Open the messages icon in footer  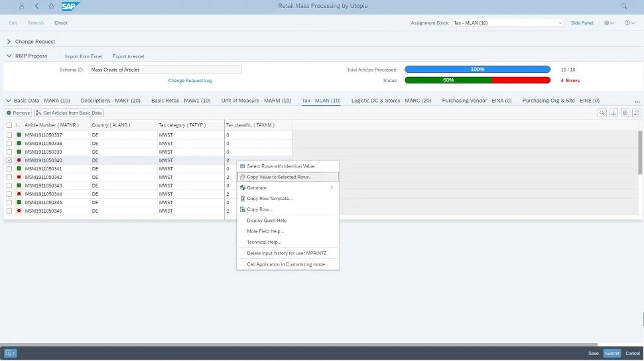(10, 353)
